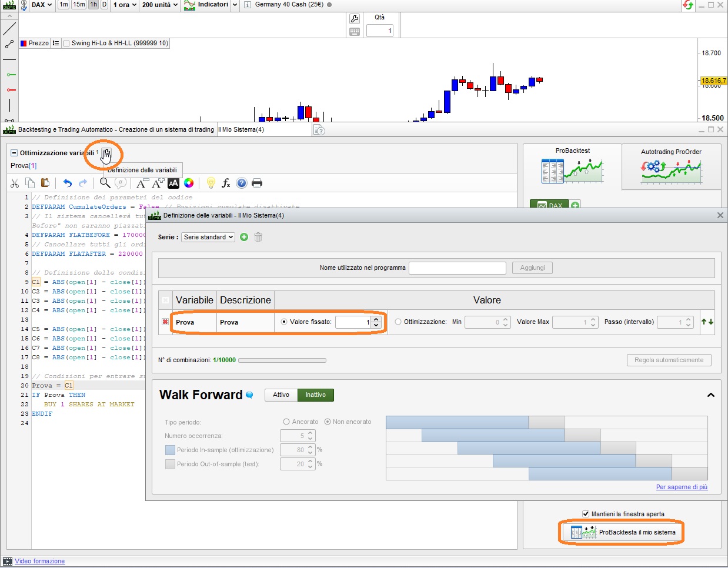728x568 pixels.
Task: Set Walk Forward to Inattivo
Action: (x=316, y=395)
